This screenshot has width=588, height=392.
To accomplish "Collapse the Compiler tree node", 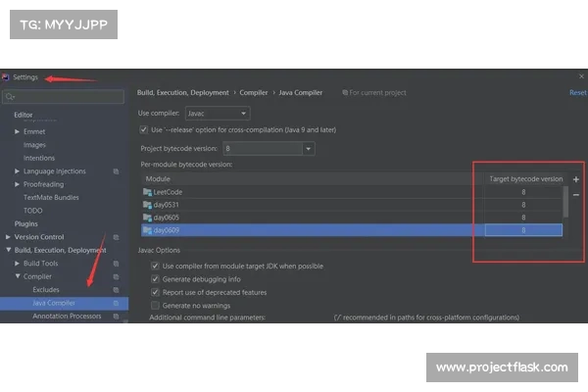I will [18, 276].
